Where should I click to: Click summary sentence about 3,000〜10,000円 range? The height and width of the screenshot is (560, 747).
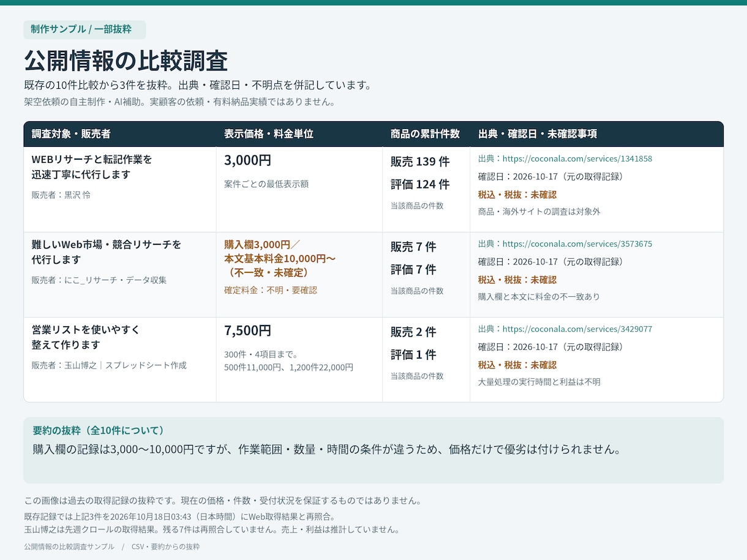(x=327, y=449)
